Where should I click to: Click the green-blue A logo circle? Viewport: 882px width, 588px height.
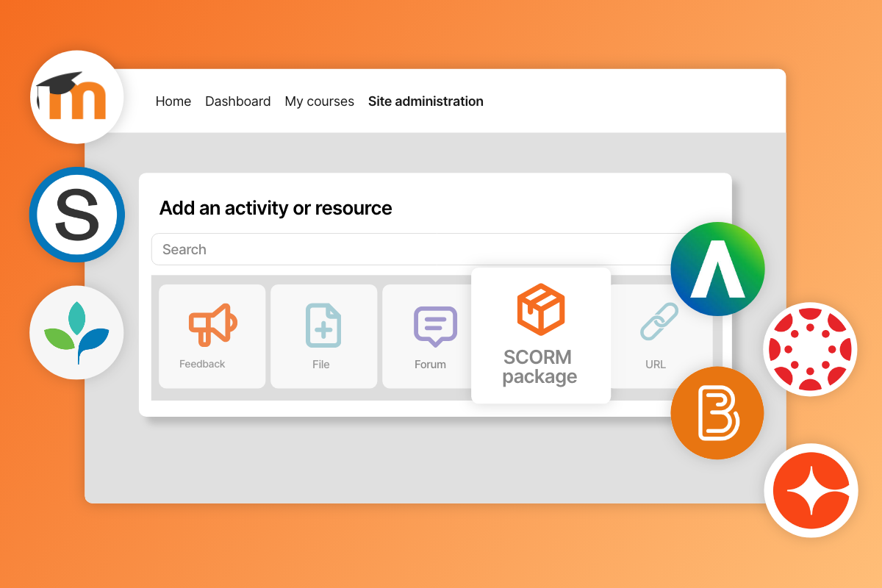tap(717, 269)
